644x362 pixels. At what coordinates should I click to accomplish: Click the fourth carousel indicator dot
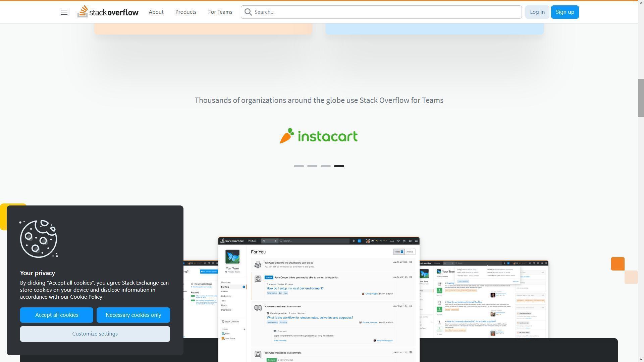(339, 166)
